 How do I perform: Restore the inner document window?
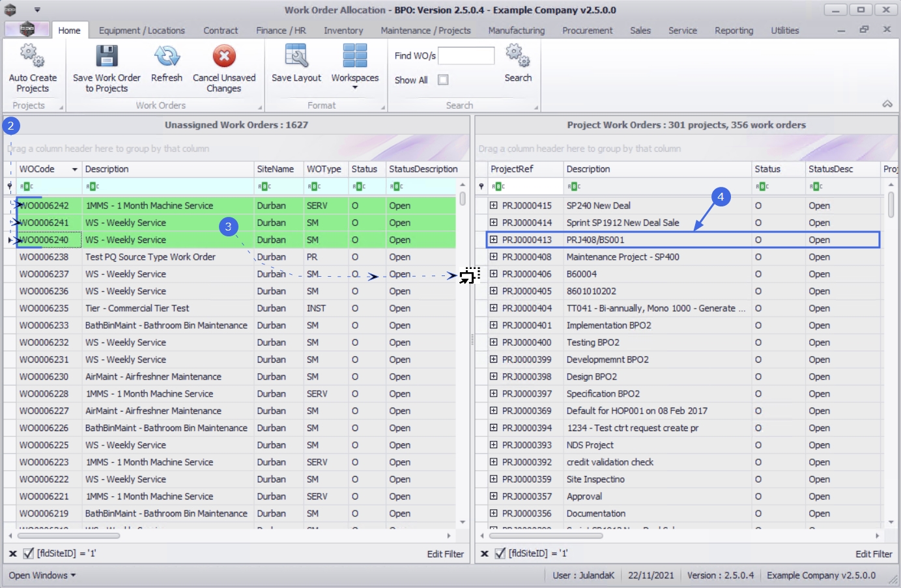pyautogui.click(x=864, y=29)
